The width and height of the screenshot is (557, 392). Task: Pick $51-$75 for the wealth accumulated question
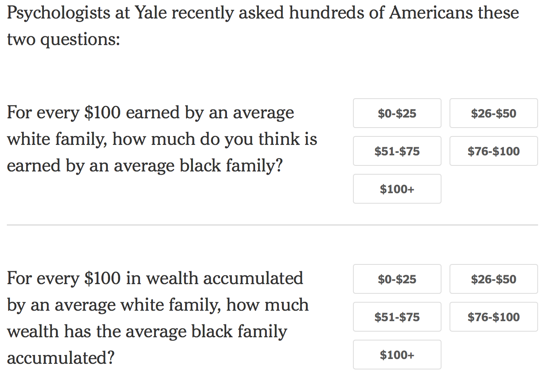[397, 317]
